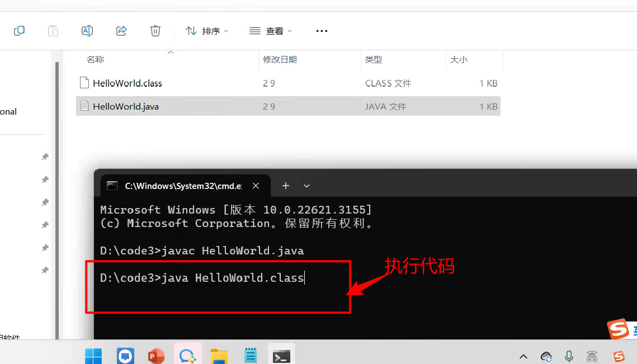Screen dimensions: 637x364
Task: Open the terminal new-tab dropdown chevron
Action: [306, 186]
